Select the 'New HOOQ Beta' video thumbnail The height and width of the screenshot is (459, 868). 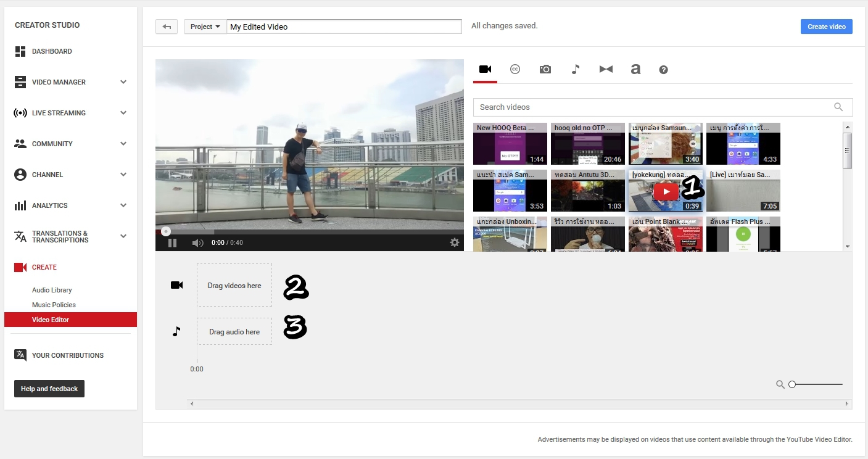click(510, 144)
